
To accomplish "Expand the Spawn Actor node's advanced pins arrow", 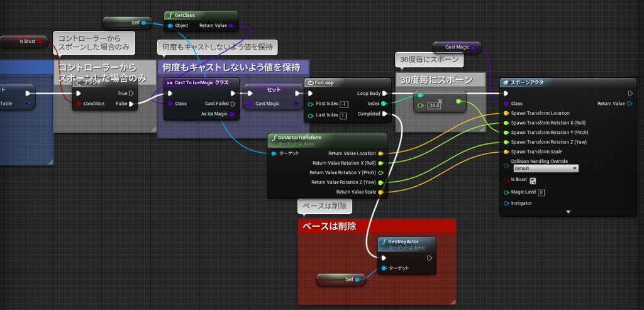I will click(x=569, y=212).
